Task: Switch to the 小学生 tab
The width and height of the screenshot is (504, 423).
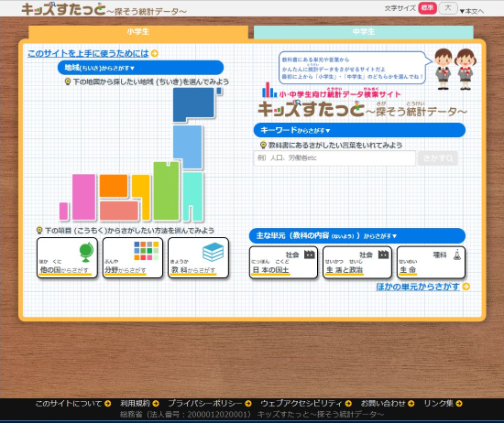Action: pyautogui.click(x=138, y=32)
